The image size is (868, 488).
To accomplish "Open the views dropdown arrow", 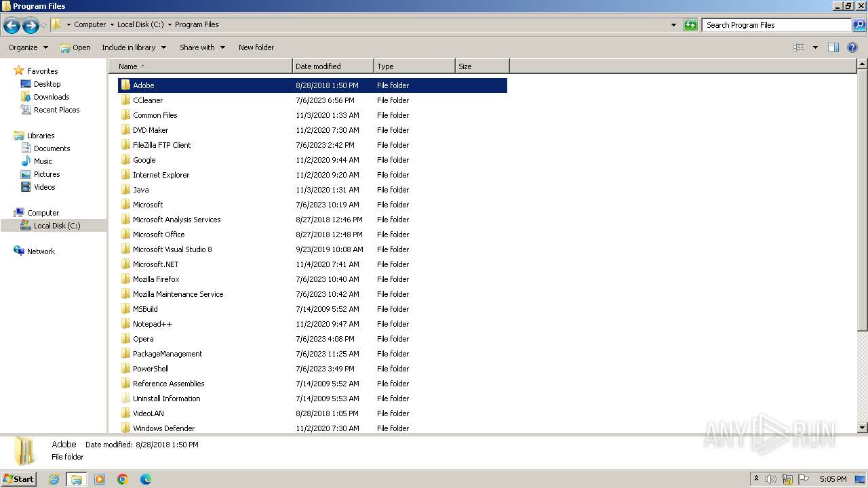I will pyautogui.click(x=815, y=47).
